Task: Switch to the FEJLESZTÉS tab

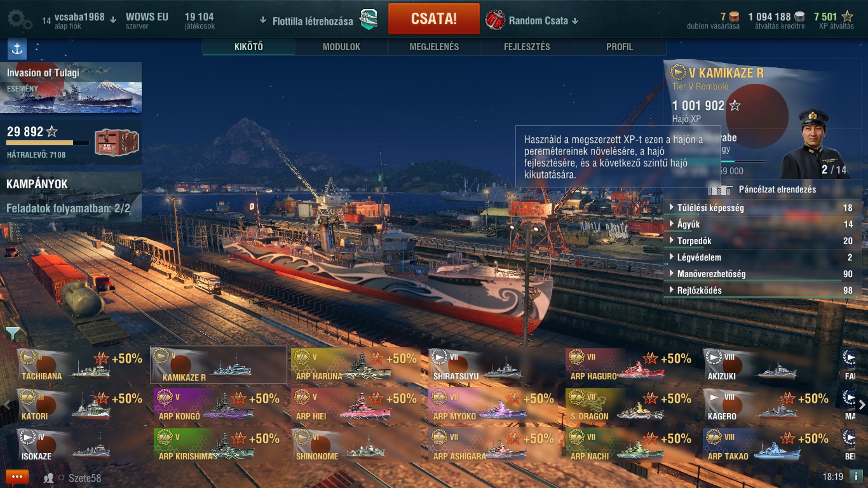Action: (x=527, y=47)
